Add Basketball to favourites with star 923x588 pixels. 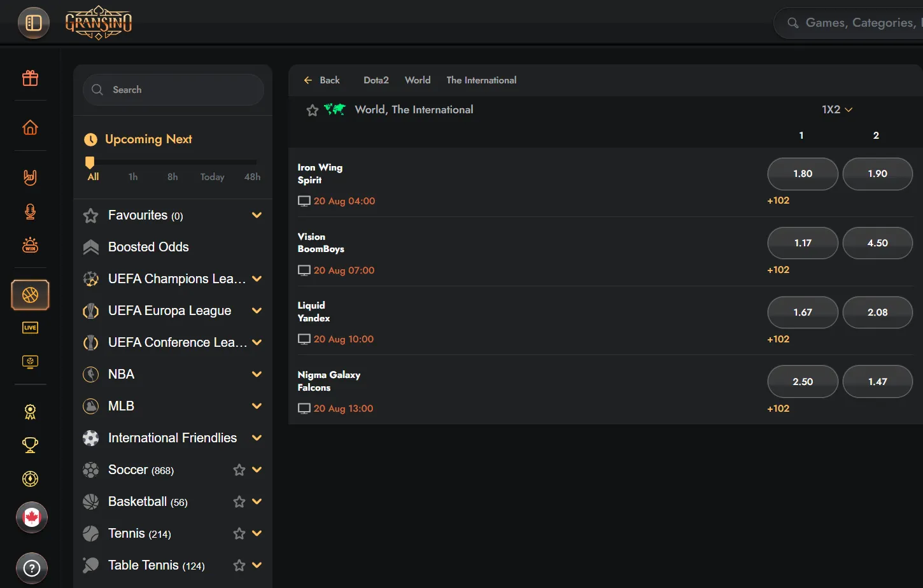pyautogui.click(x=239, y=501)
